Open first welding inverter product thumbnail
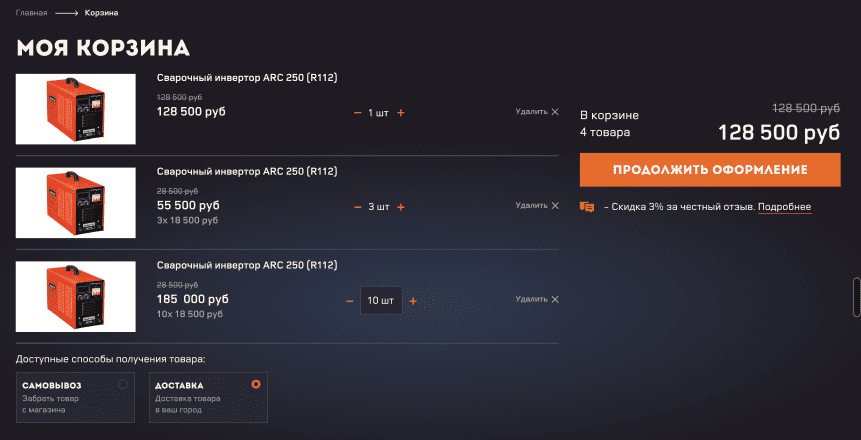Image resolution: width=861 pixels, height=440 pixels. click(x=76, y=110)
